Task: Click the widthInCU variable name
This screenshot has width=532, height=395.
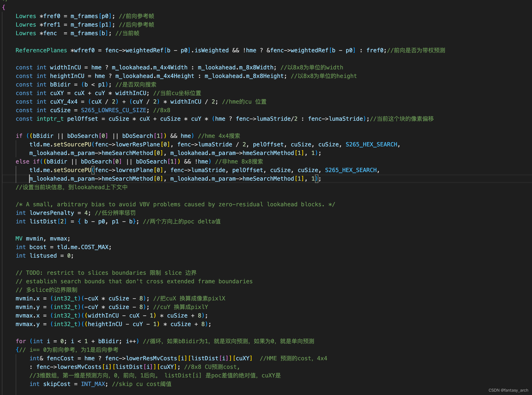Action: (x=65, y=67)
